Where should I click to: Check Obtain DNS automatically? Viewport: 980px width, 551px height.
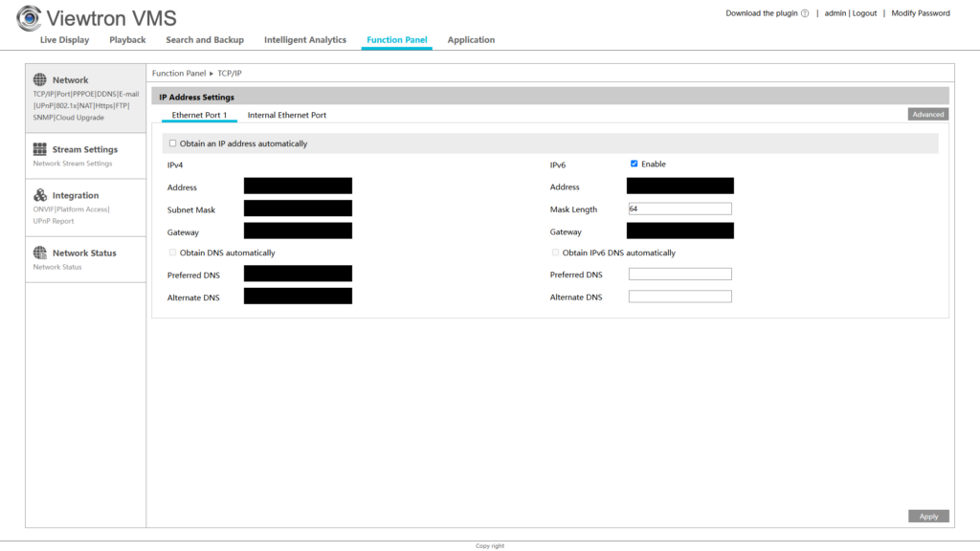tap(172, 253)
